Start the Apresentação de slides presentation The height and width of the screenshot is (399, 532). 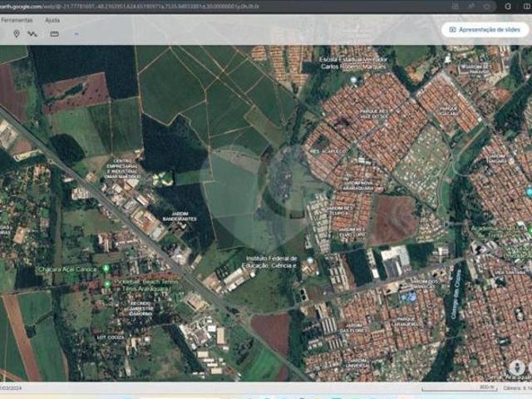click(x=485, y=29)
